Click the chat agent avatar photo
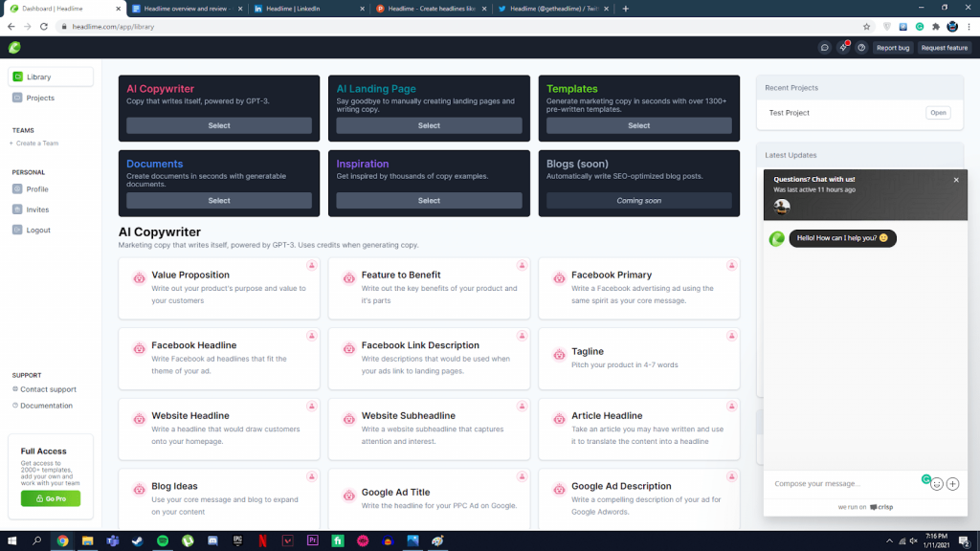 [x=782, y=206]
